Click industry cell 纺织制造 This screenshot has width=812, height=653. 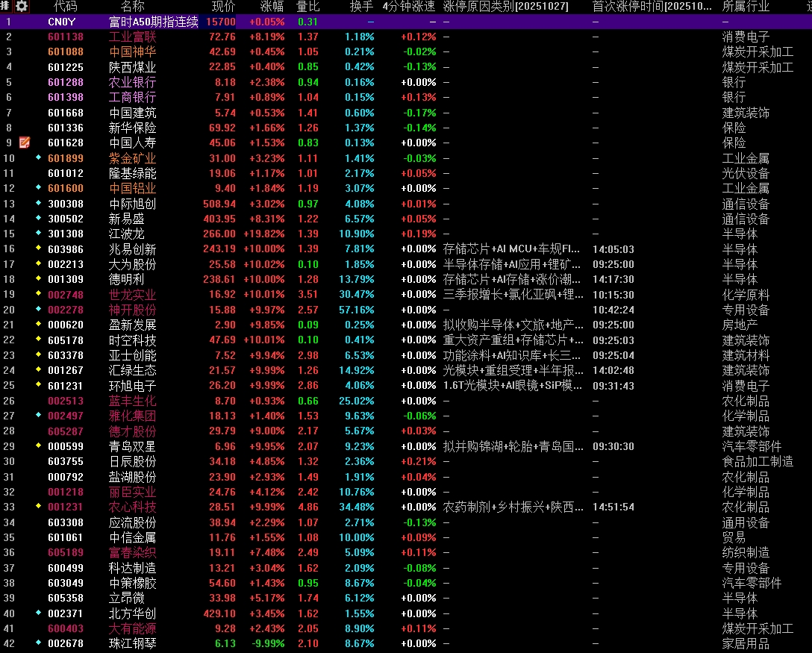(x=746, y=552)
